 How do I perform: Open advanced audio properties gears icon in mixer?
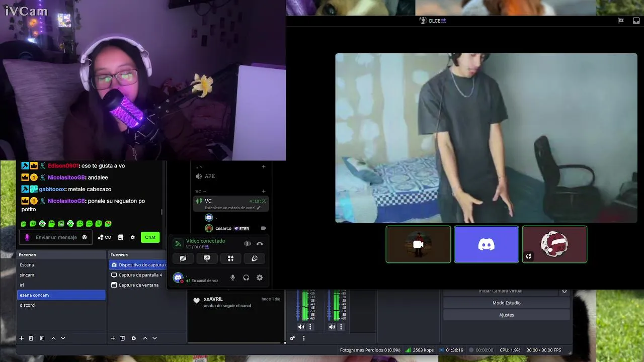click(x=292, y=338)
